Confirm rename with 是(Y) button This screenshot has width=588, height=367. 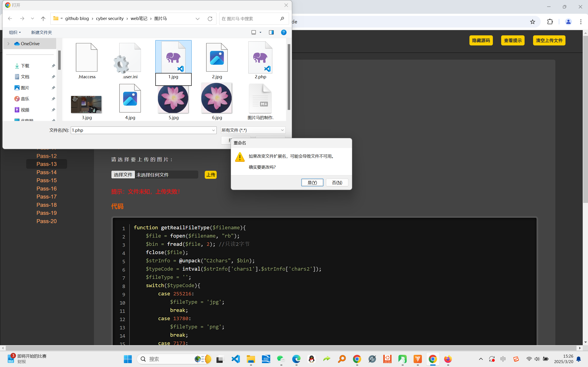tap(312, 182)
